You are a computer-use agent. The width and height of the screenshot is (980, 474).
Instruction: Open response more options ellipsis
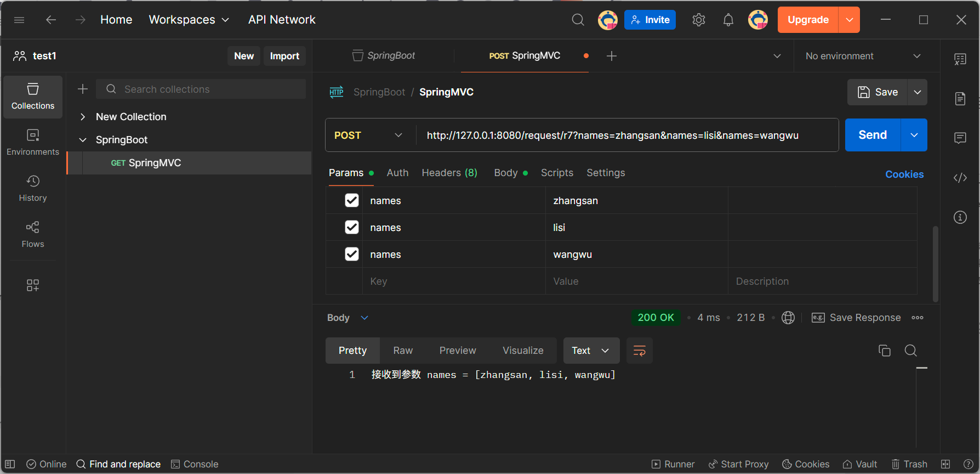click(x=918, y=318)
